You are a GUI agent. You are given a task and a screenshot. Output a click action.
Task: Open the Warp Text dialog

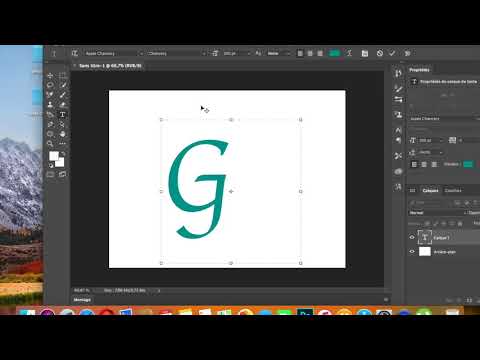tap(349, 53)
